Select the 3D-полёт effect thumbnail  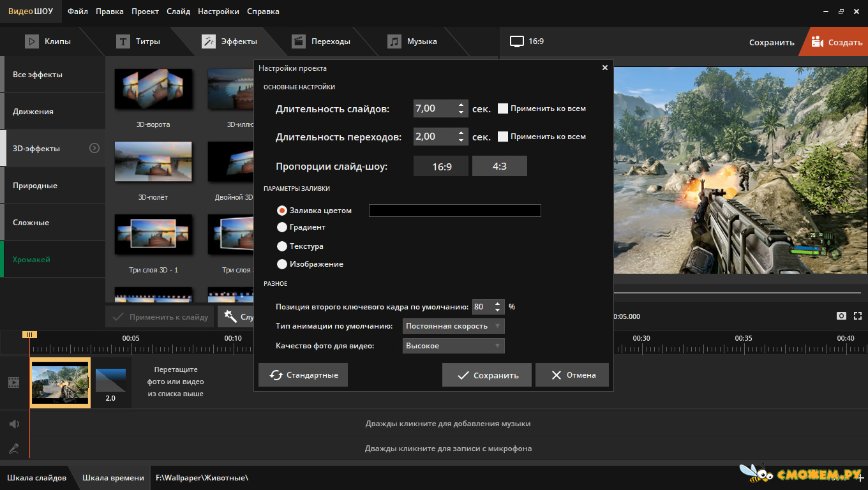click(154, 162)
